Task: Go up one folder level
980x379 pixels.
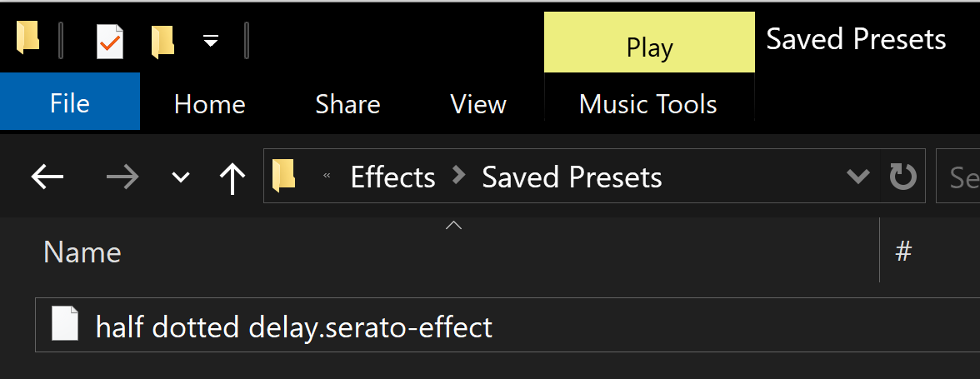Action: coord(232,178)
